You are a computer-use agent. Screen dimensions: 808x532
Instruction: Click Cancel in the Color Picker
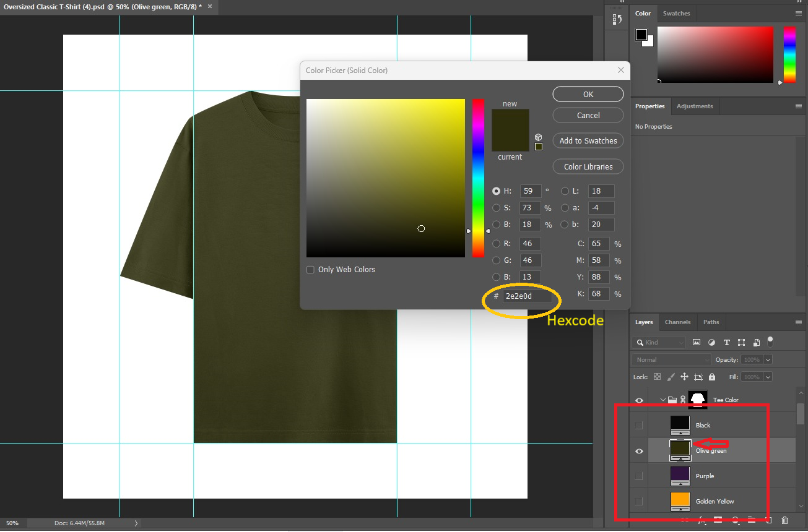588,115
